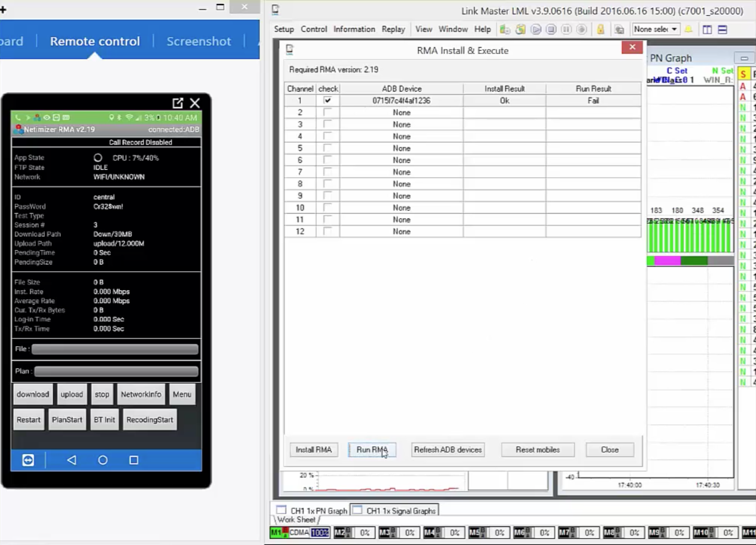Switch to the Screenshot tab

[x=198, y=41]
